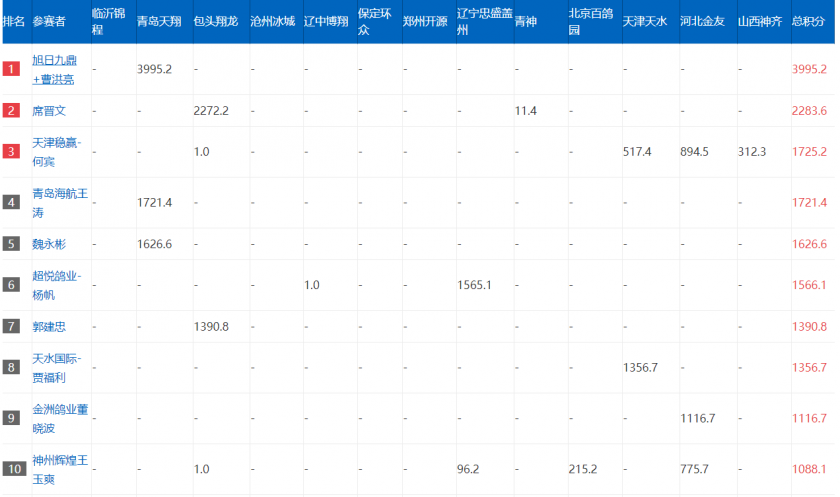
Task: Select total score 1088.1
Action: [x=809, y=469]
